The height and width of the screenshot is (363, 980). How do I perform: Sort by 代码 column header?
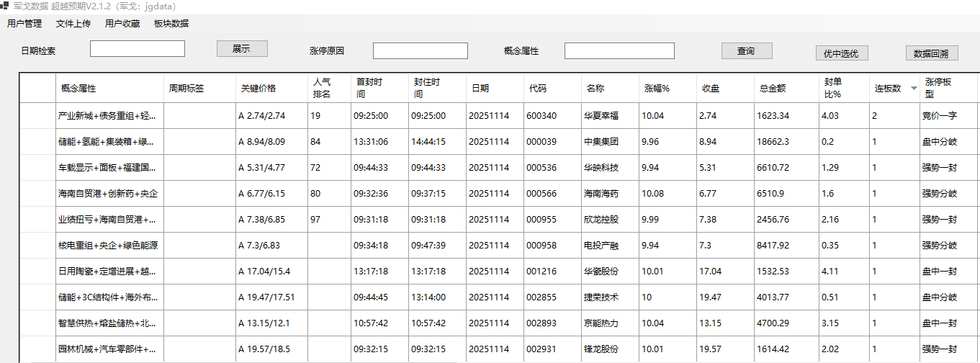552,89
